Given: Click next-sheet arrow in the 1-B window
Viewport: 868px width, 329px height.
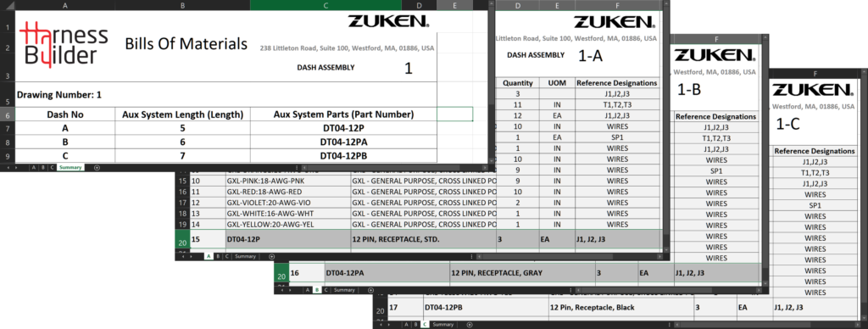Looking at the screenshot, I should click(x=290, y=290).
